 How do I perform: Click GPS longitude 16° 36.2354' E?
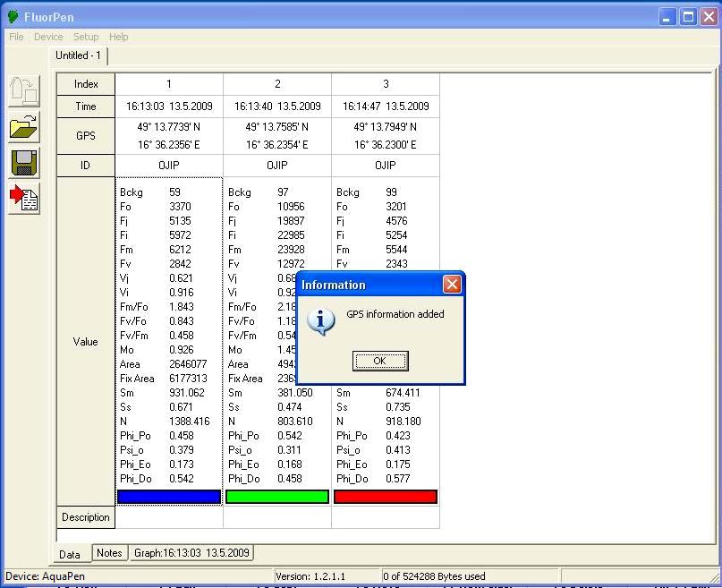(x=277, y=145)
